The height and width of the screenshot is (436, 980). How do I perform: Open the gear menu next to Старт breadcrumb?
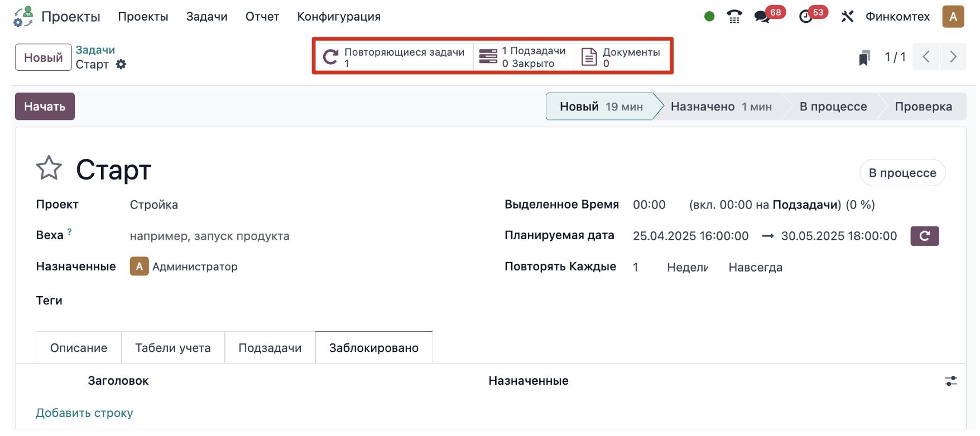point(121,65)
